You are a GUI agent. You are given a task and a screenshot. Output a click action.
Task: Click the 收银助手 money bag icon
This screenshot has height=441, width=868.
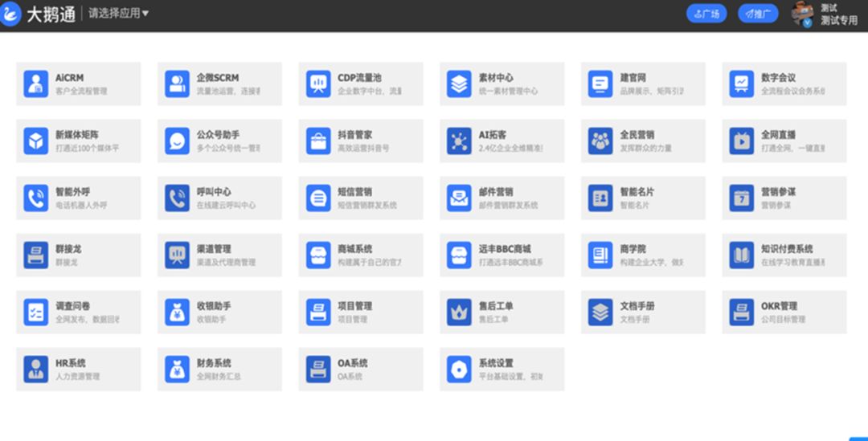(x=177, y=312)
